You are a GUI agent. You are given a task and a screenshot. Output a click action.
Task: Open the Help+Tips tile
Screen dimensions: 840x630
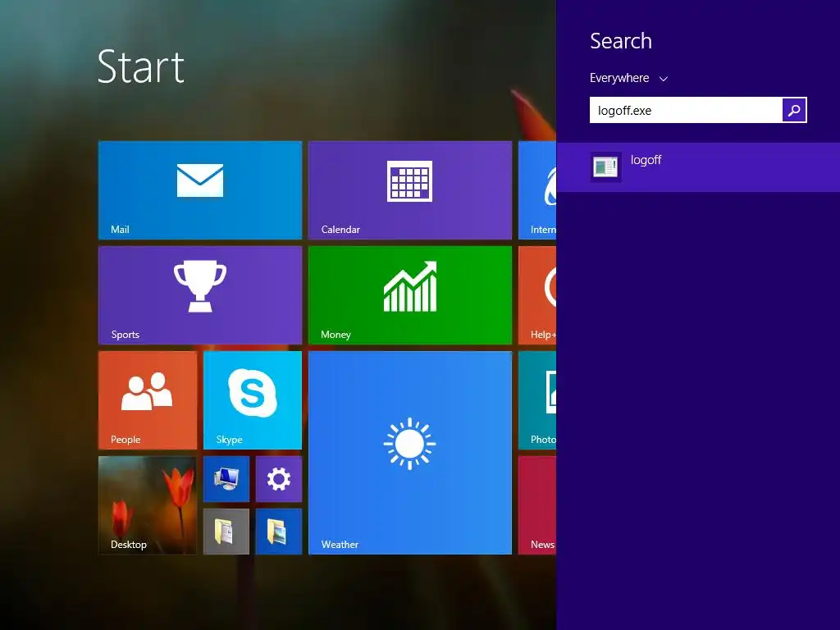click(537, 295)
